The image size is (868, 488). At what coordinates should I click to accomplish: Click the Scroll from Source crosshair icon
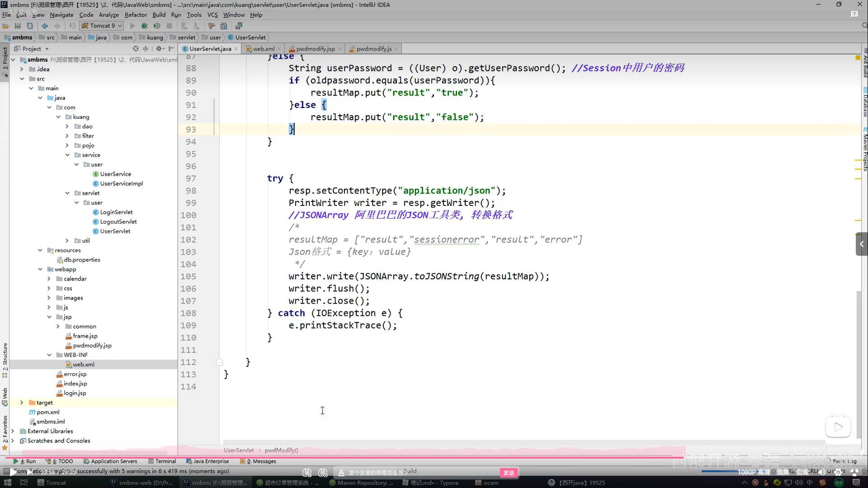click(136, 48)
